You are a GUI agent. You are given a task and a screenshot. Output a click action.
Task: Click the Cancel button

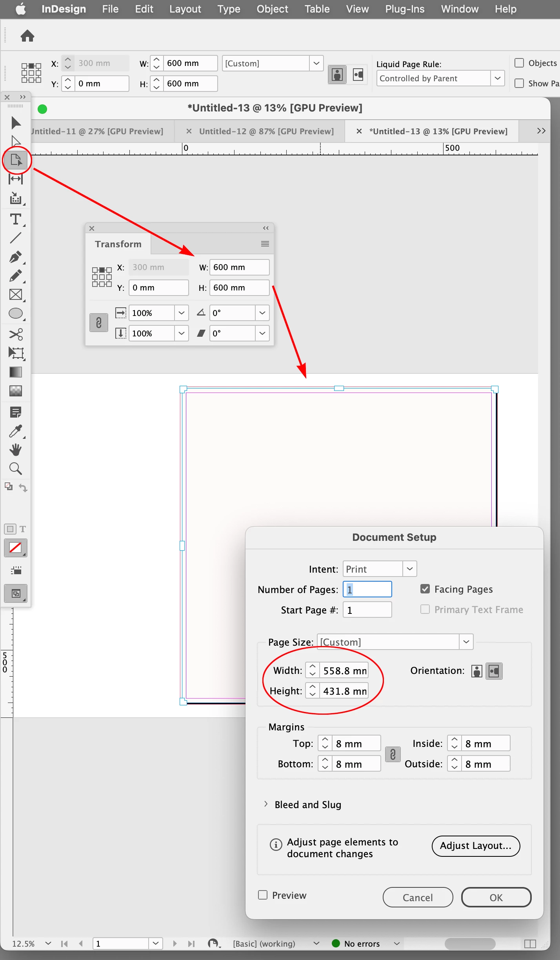point(418,897)
